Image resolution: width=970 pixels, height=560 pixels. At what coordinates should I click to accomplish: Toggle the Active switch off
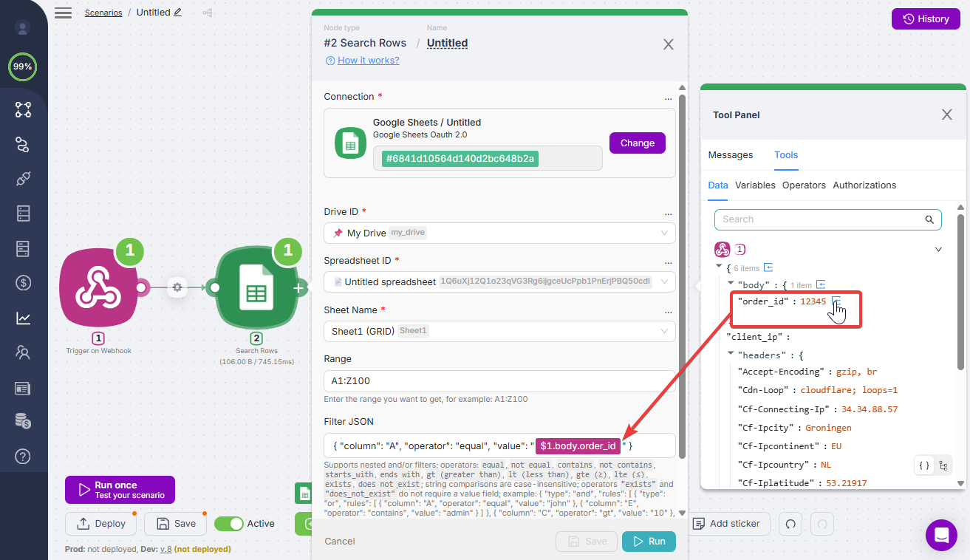pyautogui.click(x=229, y=524)
